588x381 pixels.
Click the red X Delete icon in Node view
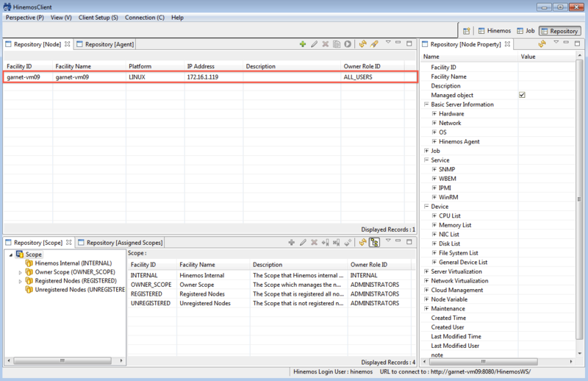326,44
